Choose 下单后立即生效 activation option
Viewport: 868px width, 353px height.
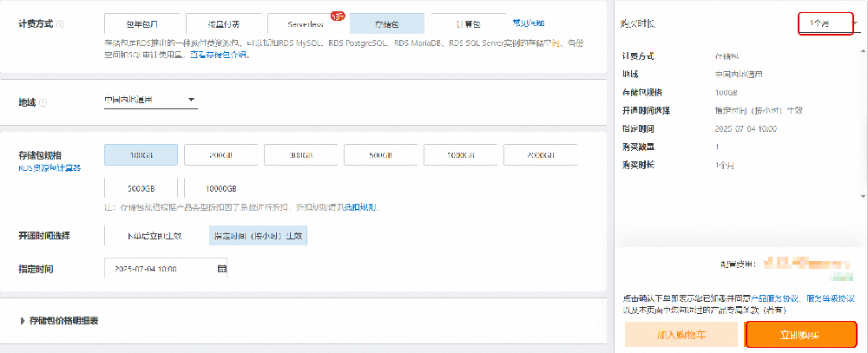pos(153,235)
